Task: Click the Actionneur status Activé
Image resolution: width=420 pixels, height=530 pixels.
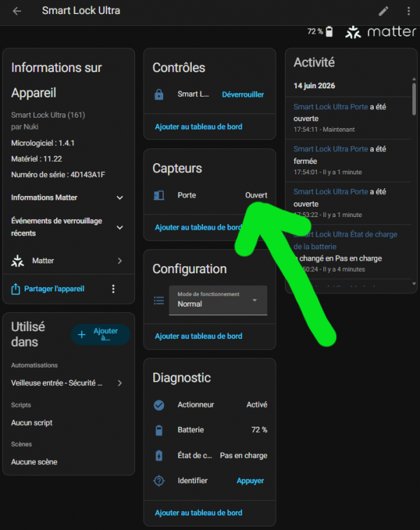Action: (x=257, y=405)
